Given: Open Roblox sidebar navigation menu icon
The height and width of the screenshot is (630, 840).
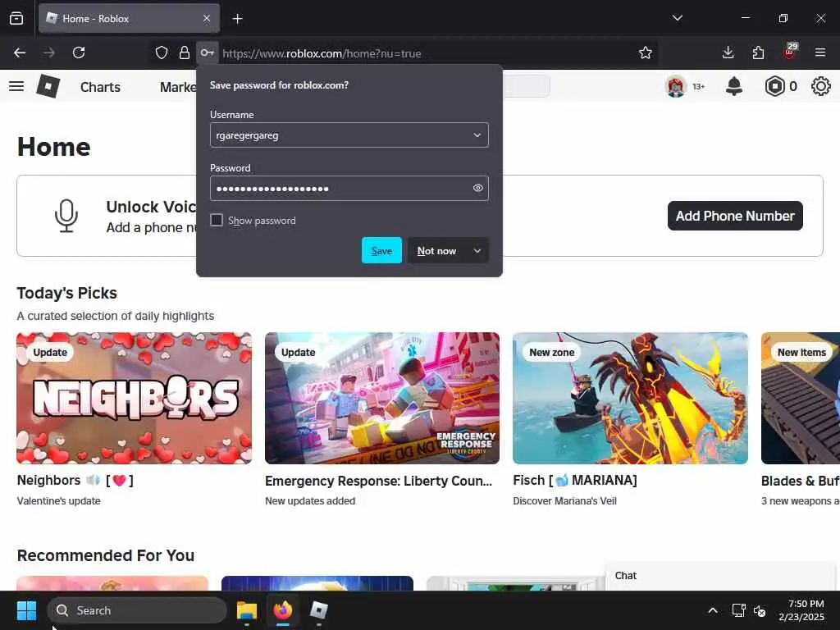Looking at the screenshot, I should tap(16, 86).
